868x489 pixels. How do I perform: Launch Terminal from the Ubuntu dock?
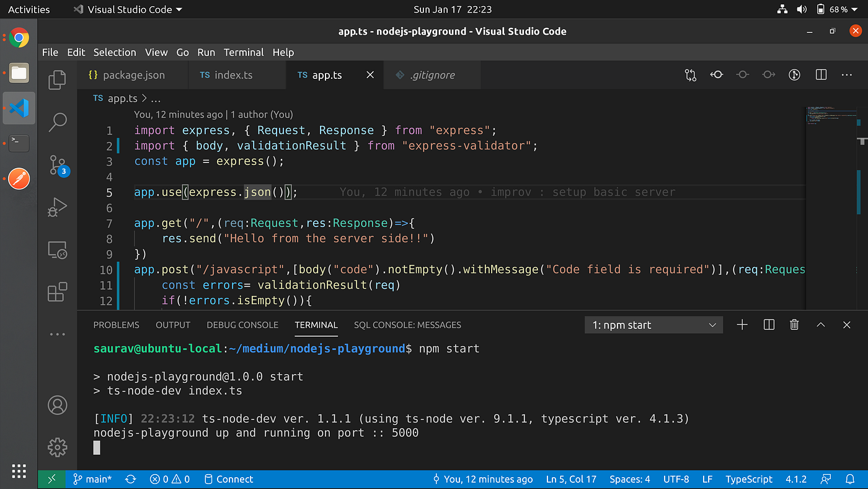19,143
